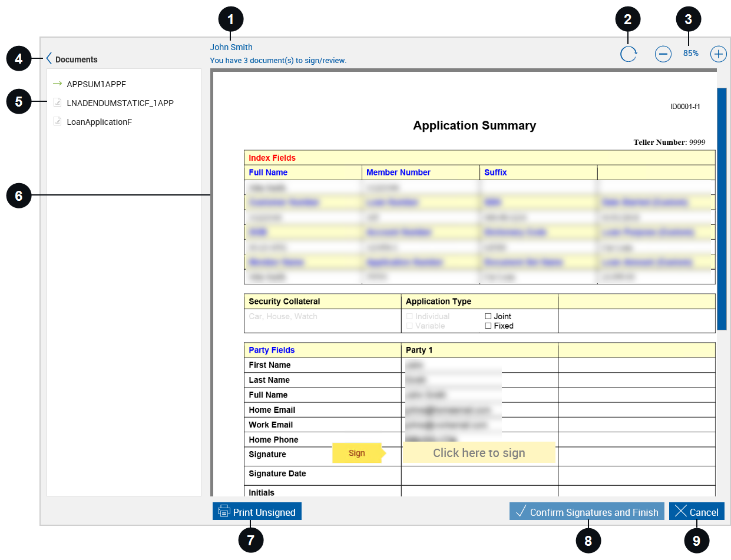Cancel the signing session
Image resolution: width=731 pixels, height=560 pixels.
pos(697,511)
